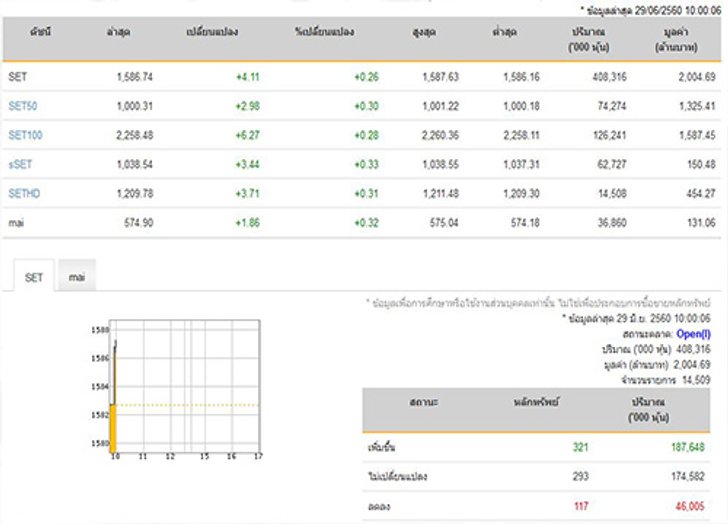Select SET100 last value 2,258.48
The image size is (728, 524).
135,135
